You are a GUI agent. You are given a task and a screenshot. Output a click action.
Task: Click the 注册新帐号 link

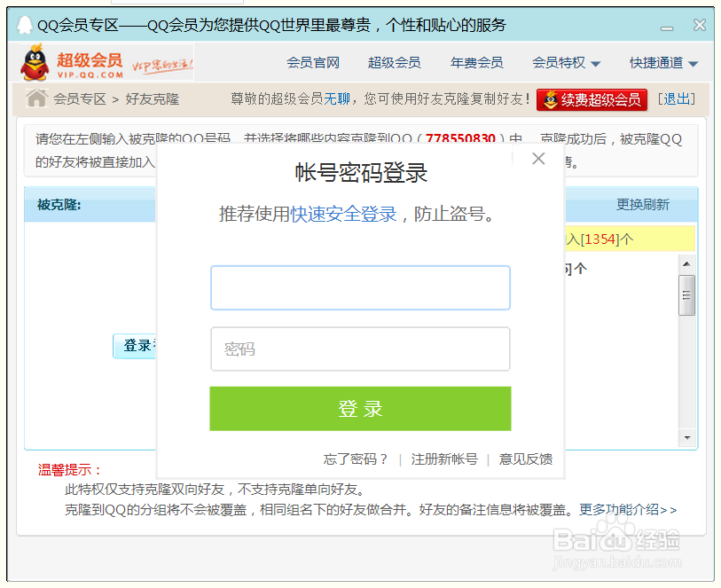pos(444,459)
